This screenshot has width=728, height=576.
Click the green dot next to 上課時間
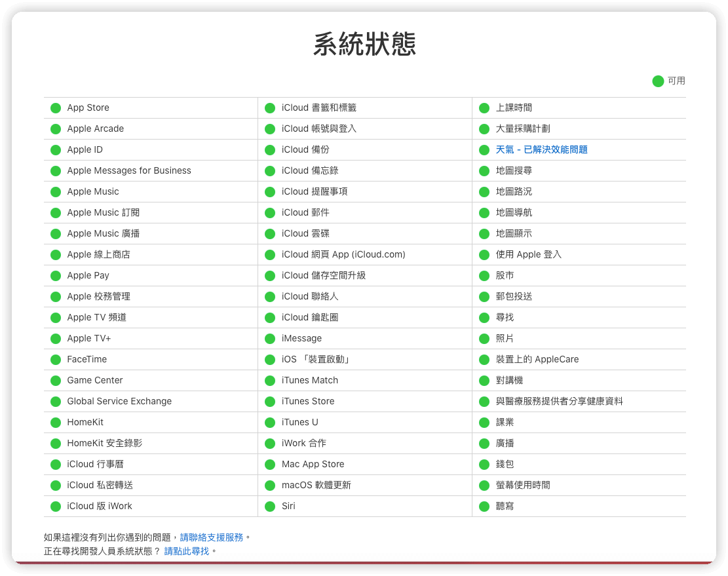pyautogui.click(x=484, y=108)
